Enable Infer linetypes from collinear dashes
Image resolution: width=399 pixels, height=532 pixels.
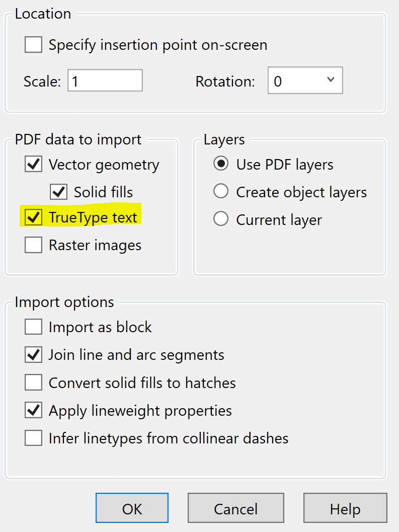33,438
